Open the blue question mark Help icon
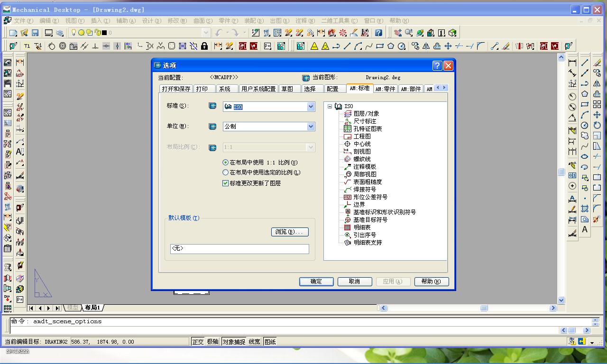 tap(378, 33)
